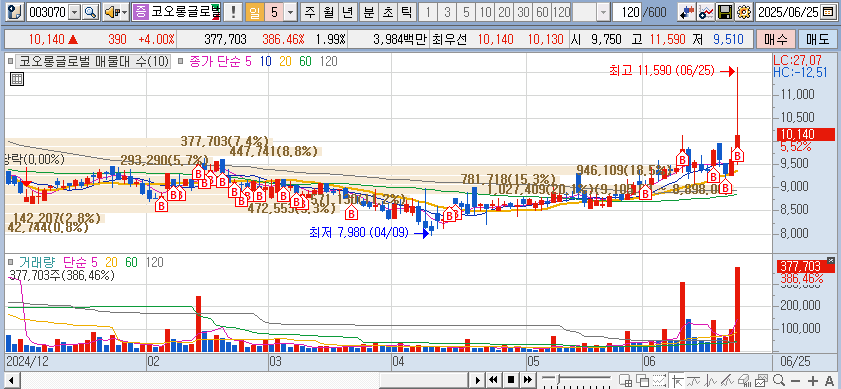Image resolution: width=841 pixels, height=389 pixels.
Task: Select interval preset 20
Action: [504, 12]
